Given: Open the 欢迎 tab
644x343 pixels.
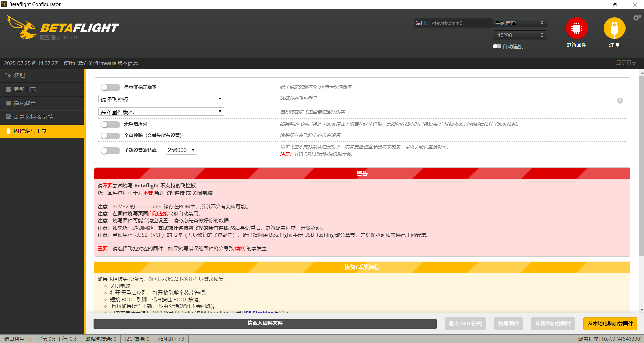Looking at the screenshot, I should [42, 75].
